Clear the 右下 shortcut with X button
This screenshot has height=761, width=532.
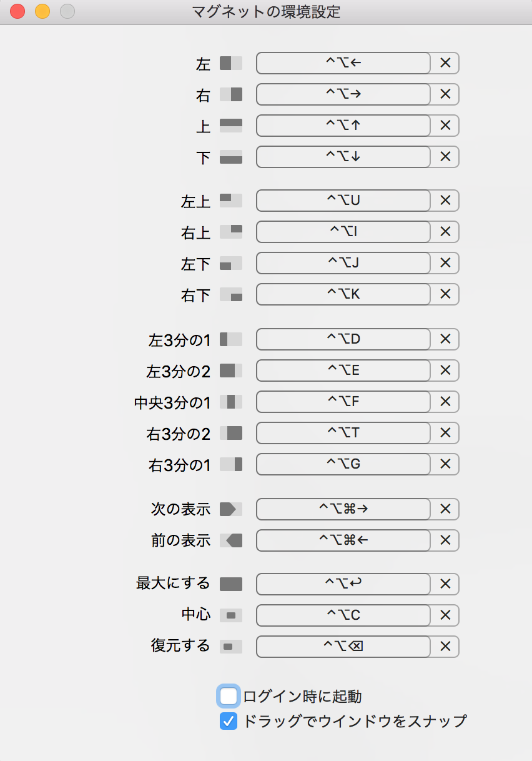pos(445,294)
